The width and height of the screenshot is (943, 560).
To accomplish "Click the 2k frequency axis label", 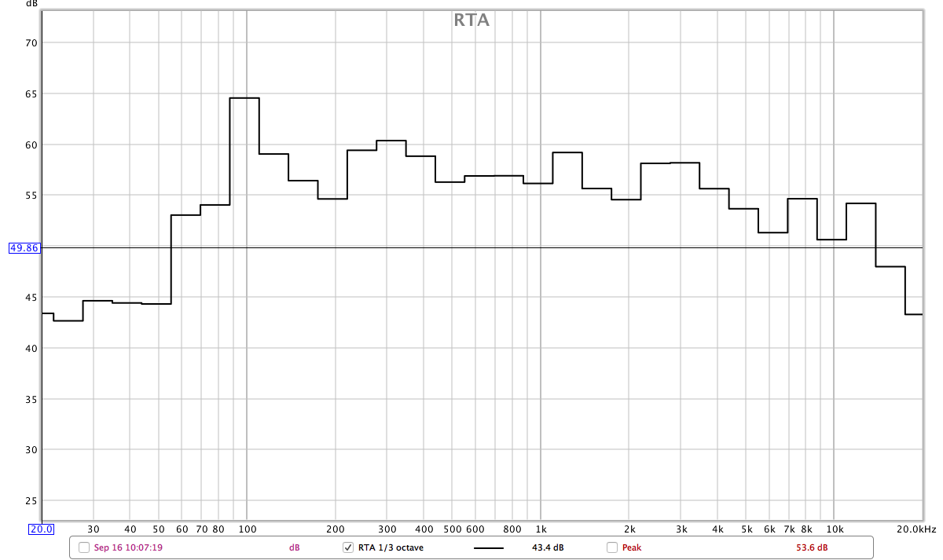I will pos(629,529).
